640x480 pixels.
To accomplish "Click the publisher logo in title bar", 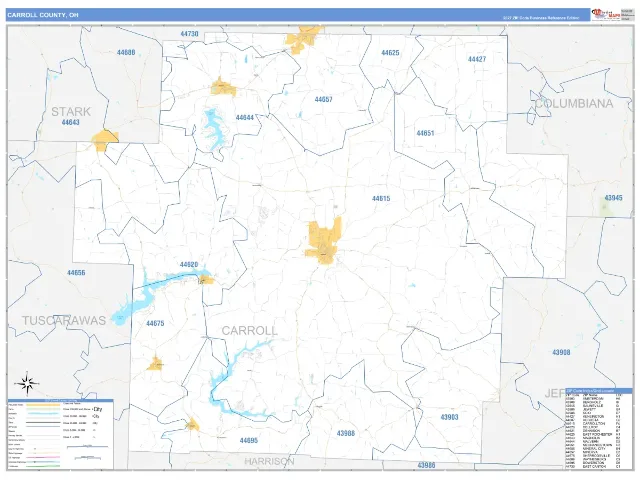I will pos(606,15).
